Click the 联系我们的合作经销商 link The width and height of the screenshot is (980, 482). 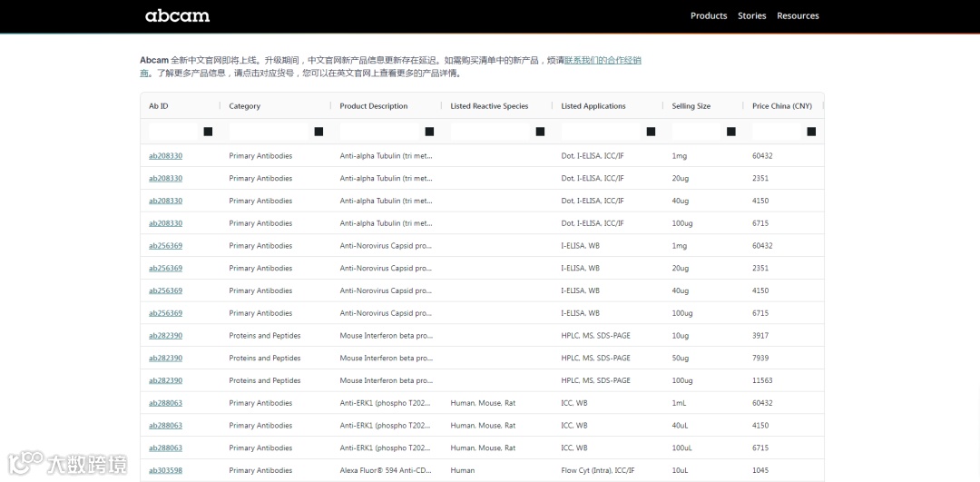point(603,61)
